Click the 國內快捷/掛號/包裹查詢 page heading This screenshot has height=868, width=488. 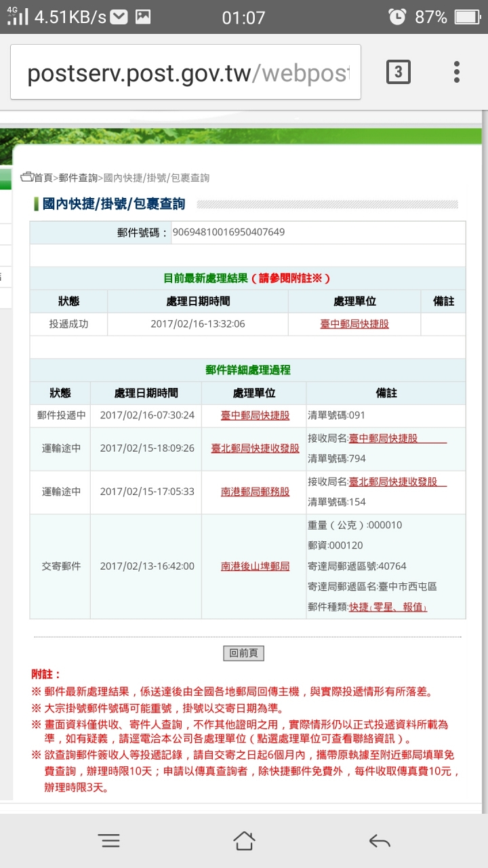[113, 203]
